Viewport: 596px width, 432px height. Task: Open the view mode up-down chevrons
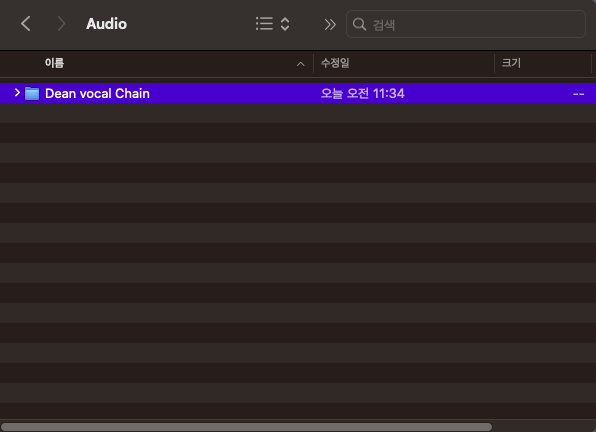tap(285, 24)
